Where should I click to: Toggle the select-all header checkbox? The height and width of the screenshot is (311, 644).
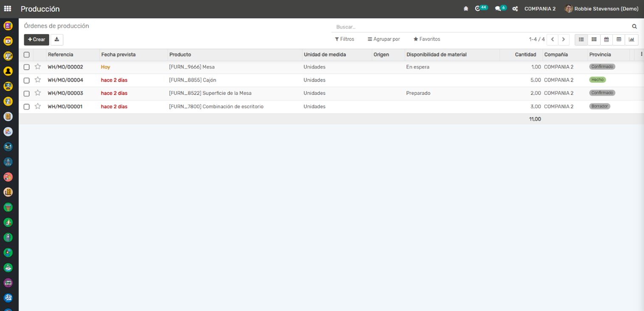click(27, 55)
